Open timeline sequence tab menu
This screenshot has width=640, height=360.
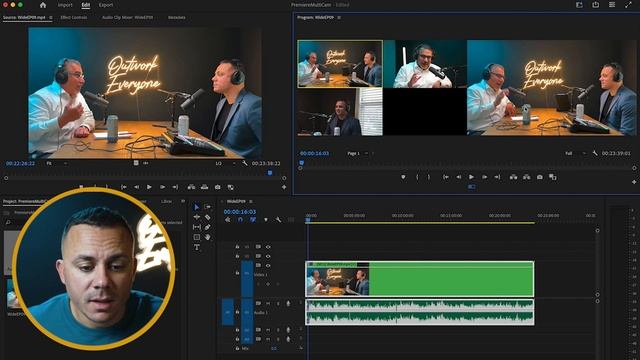click(251, 201)
